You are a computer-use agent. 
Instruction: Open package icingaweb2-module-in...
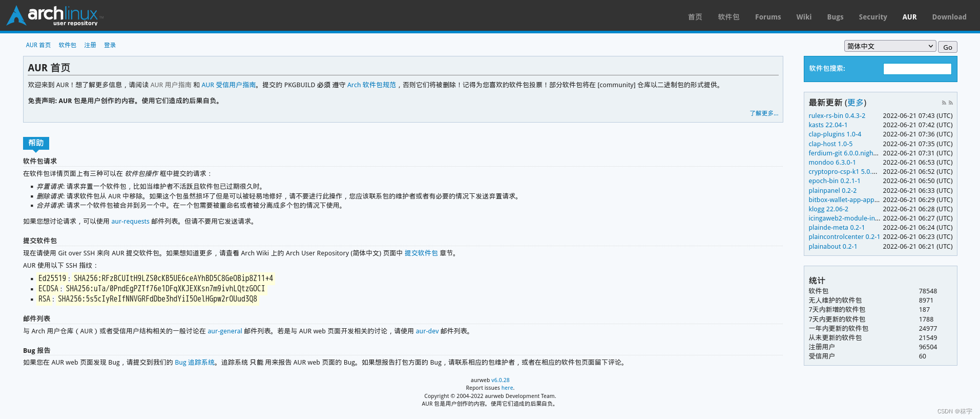point(844,218)
